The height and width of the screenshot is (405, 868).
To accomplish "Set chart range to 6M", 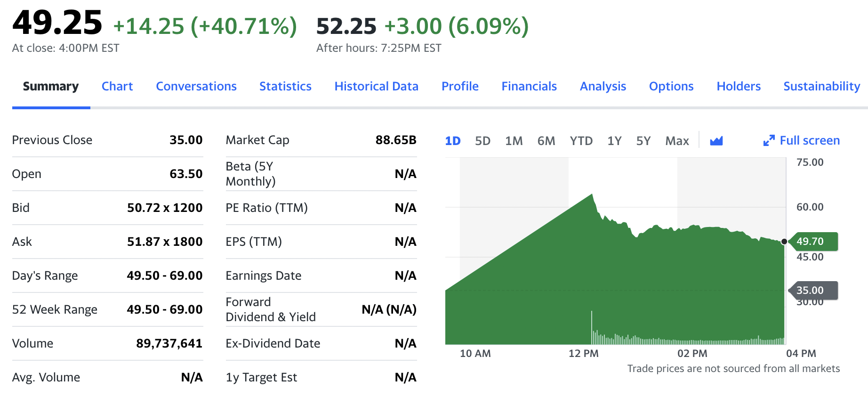I will (x=546, y=141).
